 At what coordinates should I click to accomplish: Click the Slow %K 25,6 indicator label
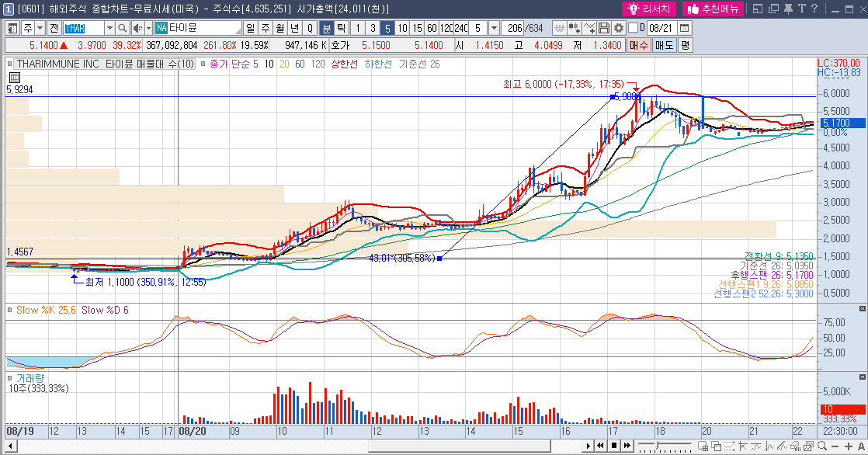click(46, 310)
